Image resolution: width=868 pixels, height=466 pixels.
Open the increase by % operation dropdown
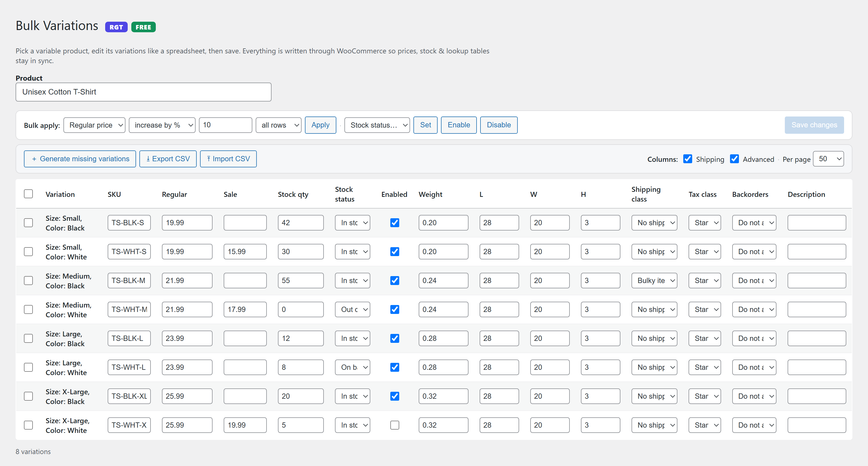162,125
